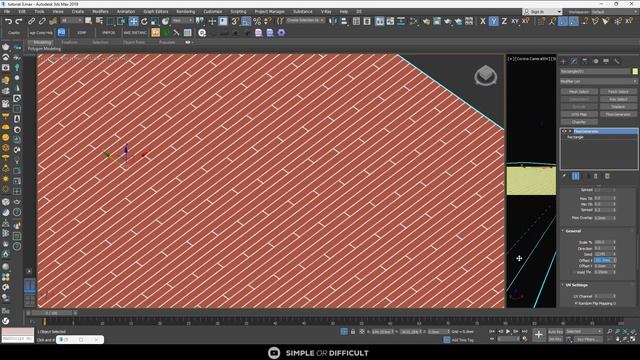Activate Select and Scale tool
This screenshot has height=360, width=640.
tap(155, 21)
